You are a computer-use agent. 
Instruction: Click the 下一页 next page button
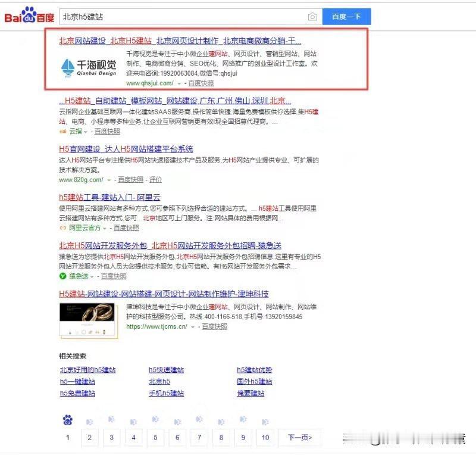click(300, 438)
